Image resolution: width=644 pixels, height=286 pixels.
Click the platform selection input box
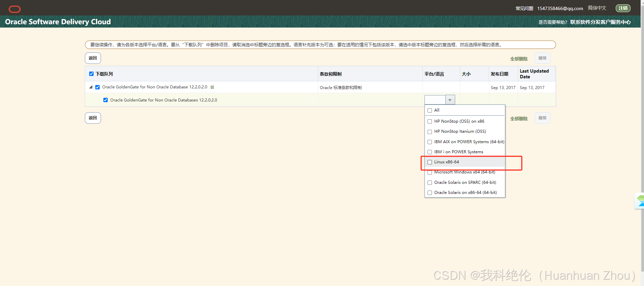pos(435,100)
